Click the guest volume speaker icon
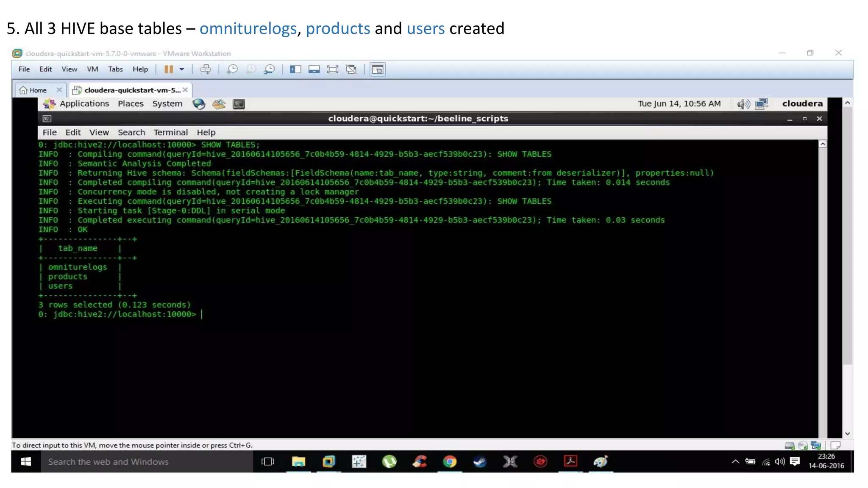 click(743, 104)
